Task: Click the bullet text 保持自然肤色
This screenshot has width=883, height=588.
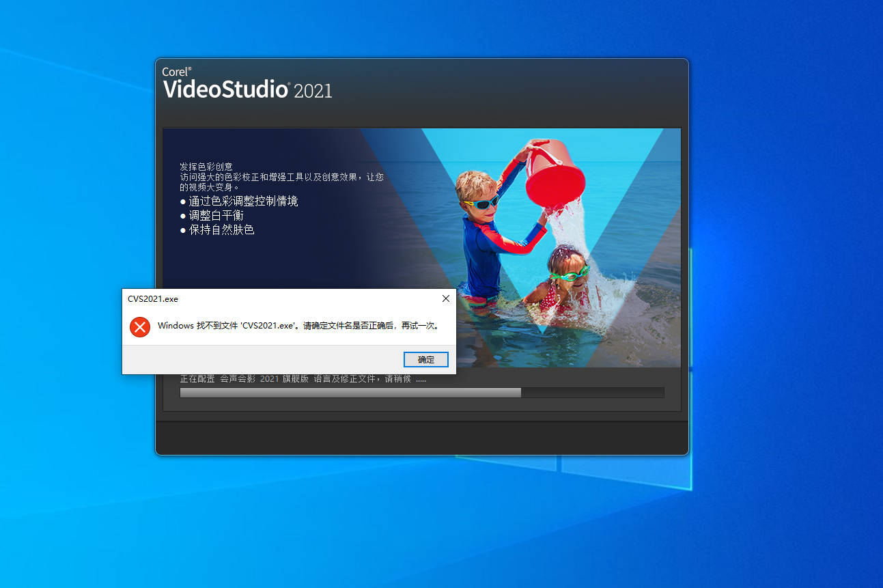Action: (x=221, y=230)
